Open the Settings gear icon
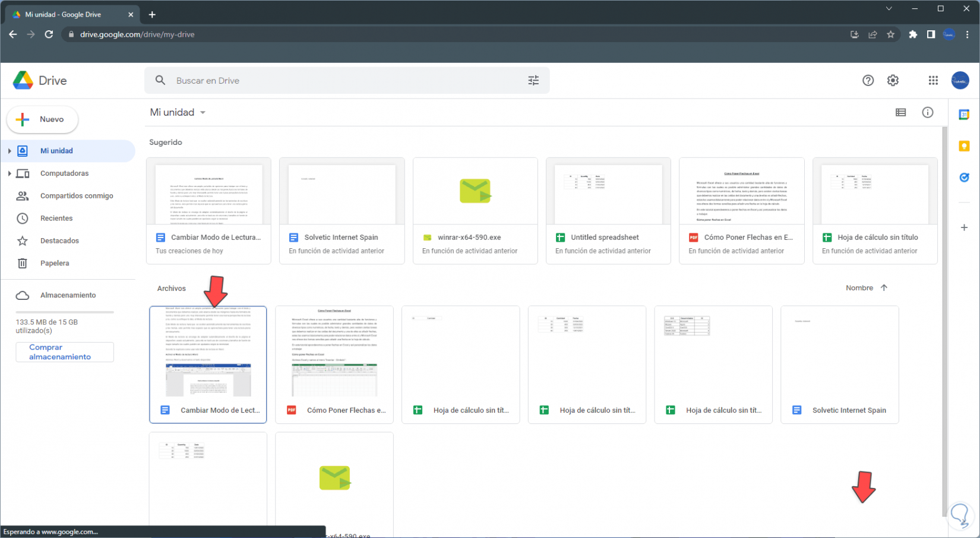This screenshot has width=980, height=538. pyautogui.click(x=893, y=80)
